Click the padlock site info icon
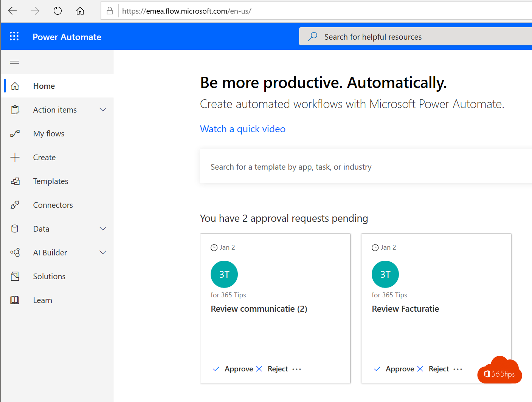Viewport: 532px width, 402px height. pos(110,11)
